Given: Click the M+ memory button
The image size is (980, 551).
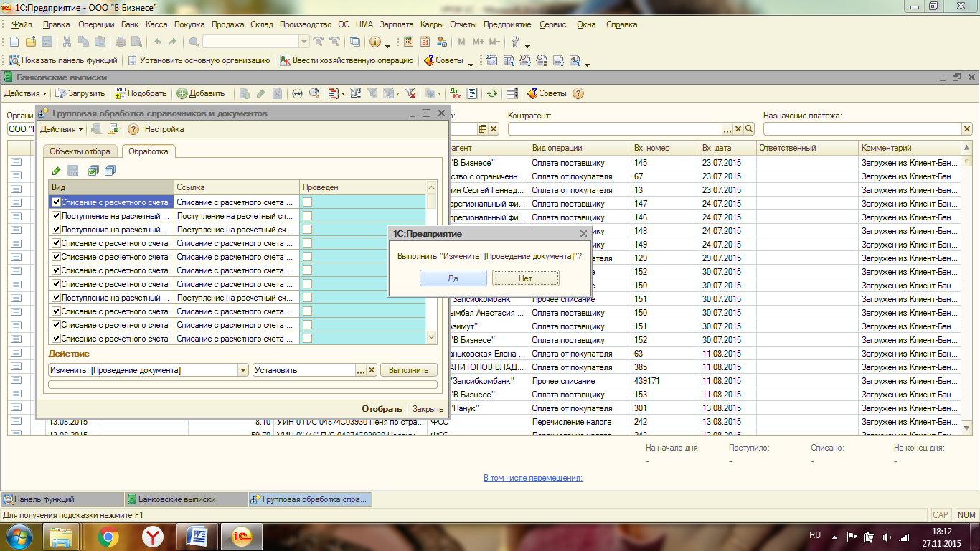Looking at the screenshot, I should (x=479, y=42).
